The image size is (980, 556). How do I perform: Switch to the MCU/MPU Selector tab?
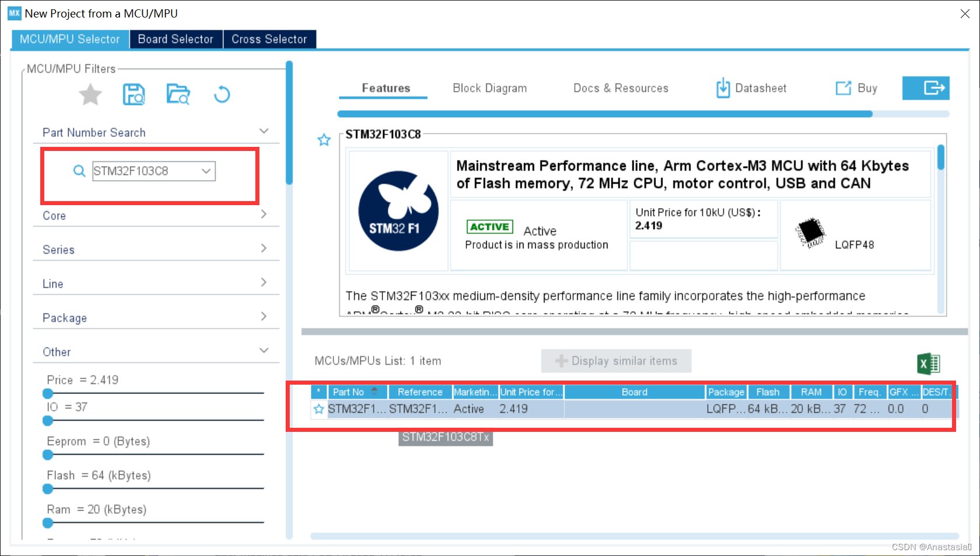tap(70, 39)
